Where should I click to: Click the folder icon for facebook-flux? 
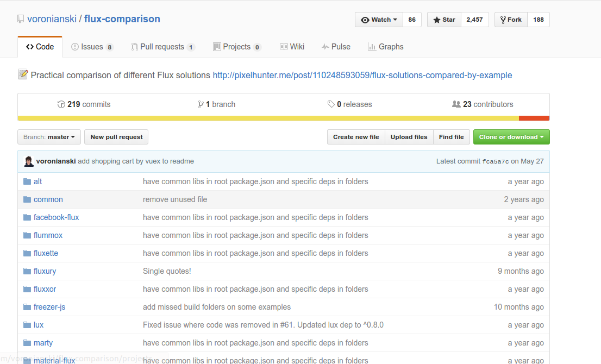(x=27, y=218)
